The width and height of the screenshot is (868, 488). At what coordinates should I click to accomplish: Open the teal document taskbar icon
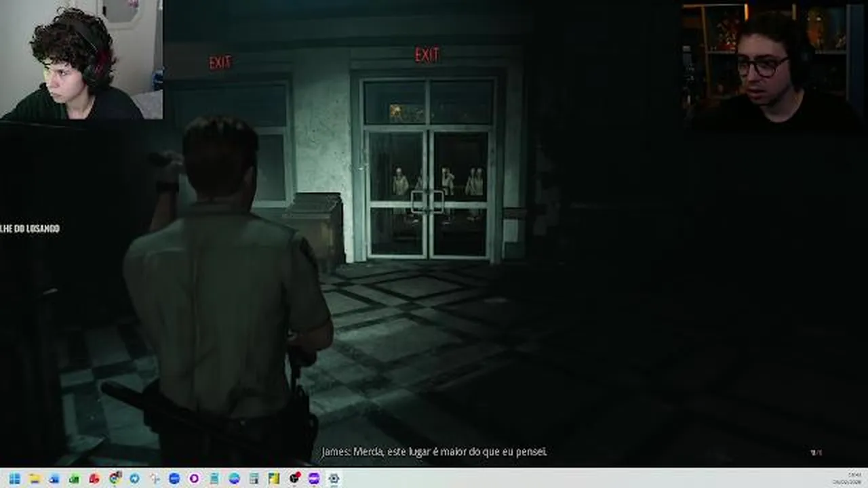point(214,479)
